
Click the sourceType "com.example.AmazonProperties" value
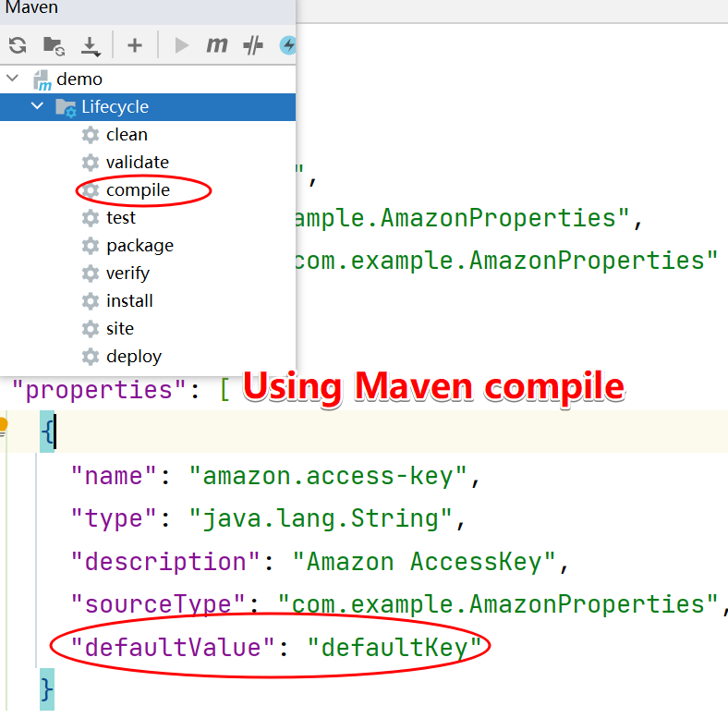point(498,604)
